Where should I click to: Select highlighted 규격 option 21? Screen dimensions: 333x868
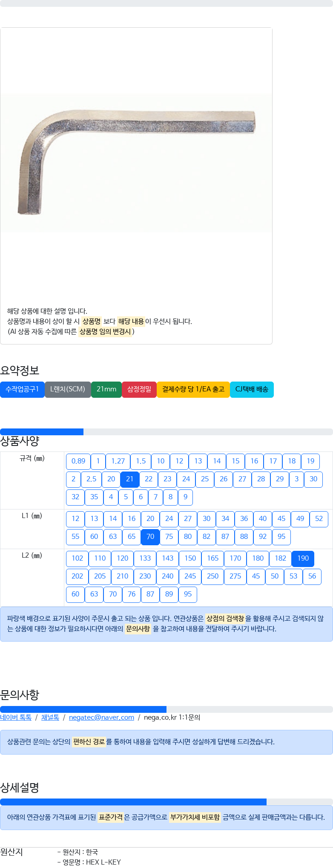130,479
